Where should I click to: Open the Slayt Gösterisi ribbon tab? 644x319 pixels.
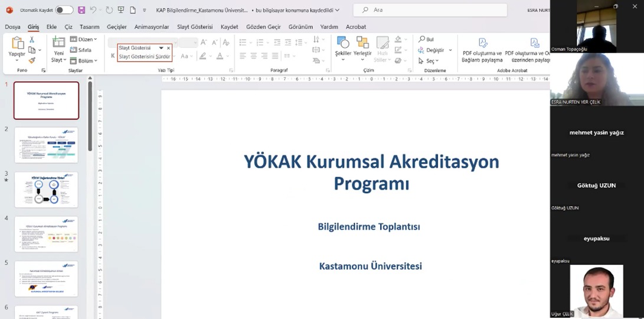point(195,27)
